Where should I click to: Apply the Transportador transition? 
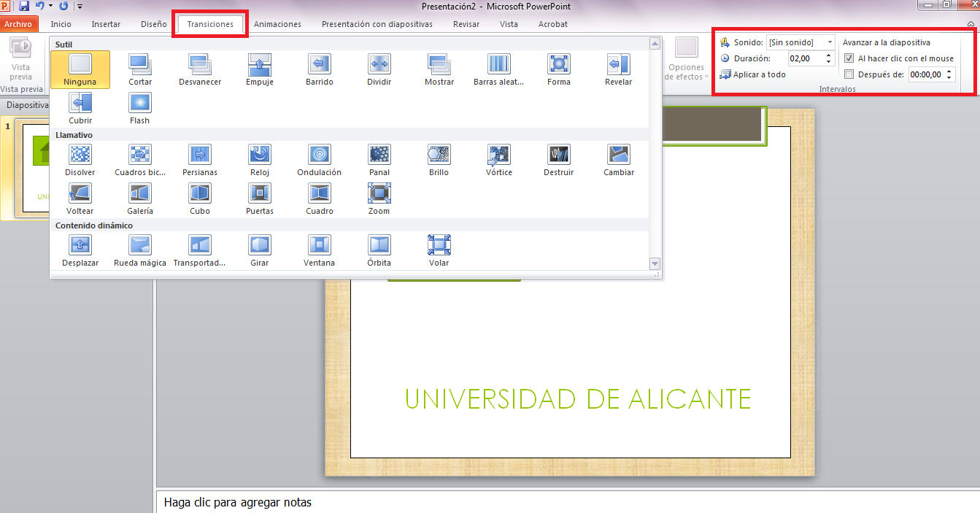(200, 250)
